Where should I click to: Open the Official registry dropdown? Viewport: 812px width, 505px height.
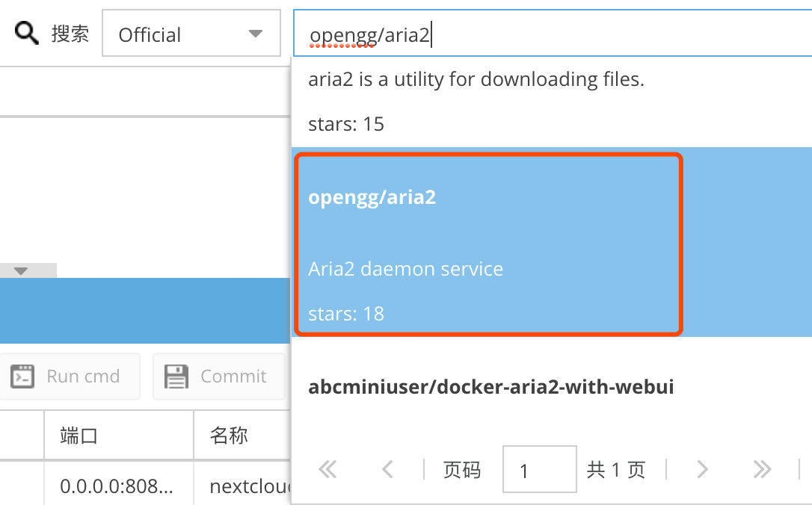click(x=191, y=33)
